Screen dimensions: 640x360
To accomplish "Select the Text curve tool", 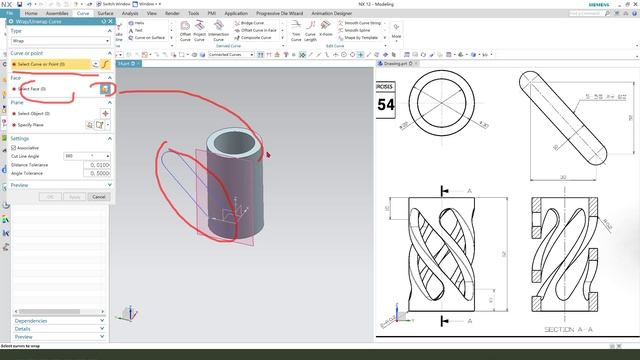I will point(136,30).
